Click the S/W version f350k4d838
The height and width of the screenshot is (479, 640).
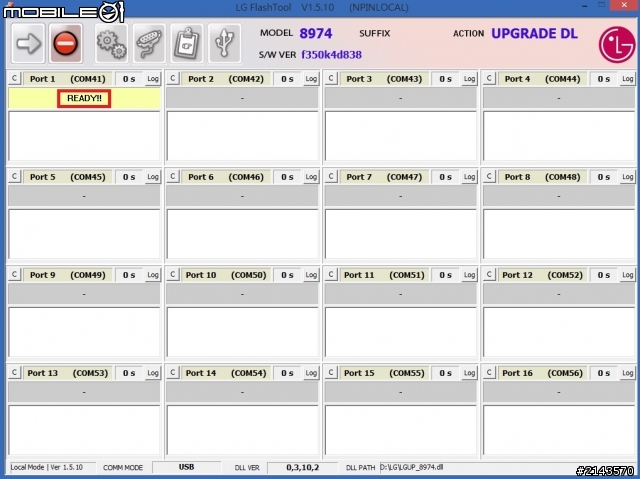331,54
